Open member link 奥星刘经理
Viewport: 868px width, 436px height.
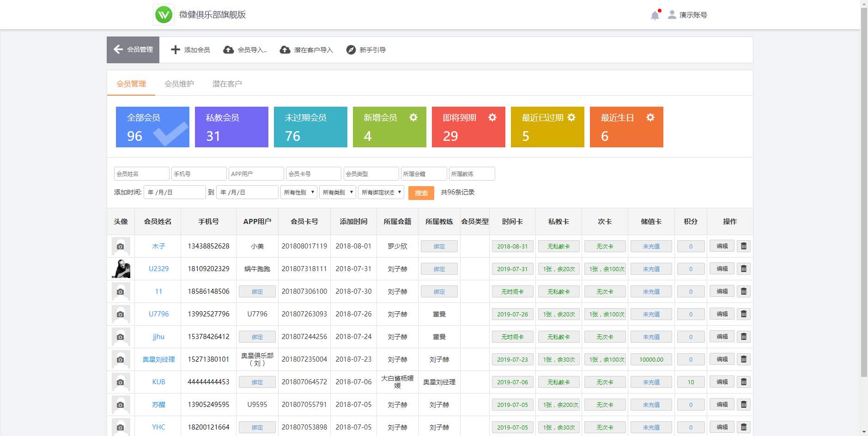click(158, 359)
